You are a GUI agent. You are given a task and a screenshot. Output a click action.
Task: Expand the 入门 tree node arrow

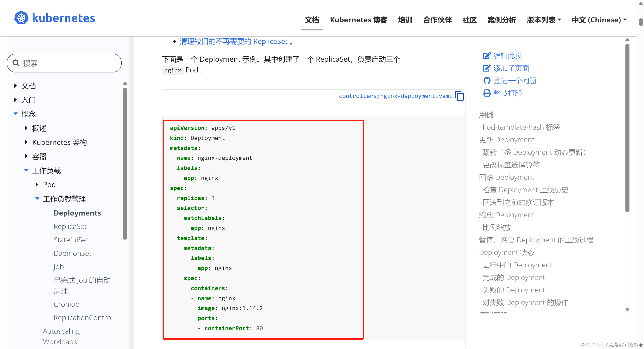point(15,100)
